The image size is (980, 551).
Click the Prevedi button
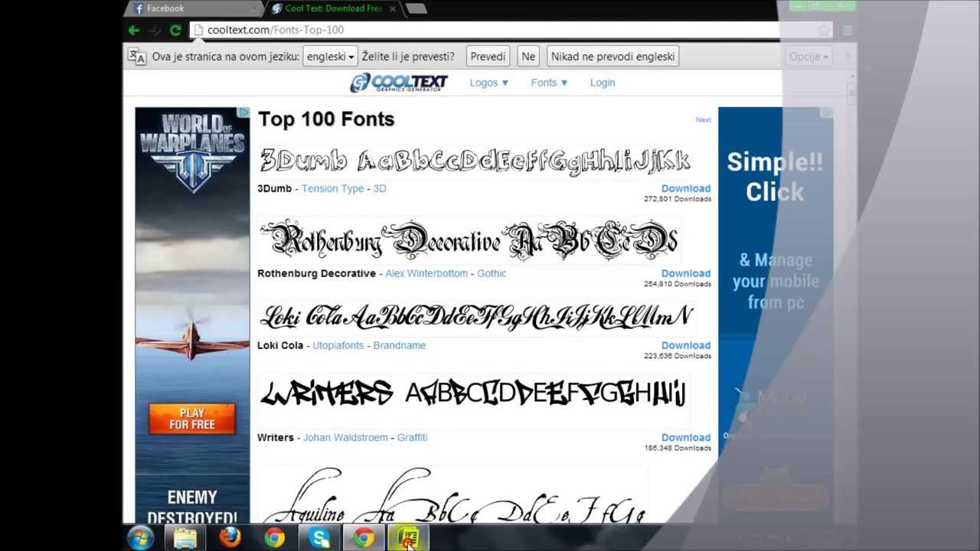point(488,57)
